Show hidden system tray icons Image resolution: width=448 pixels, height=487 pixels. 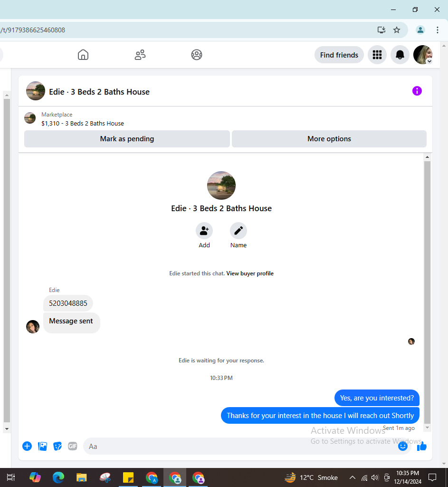353,477
